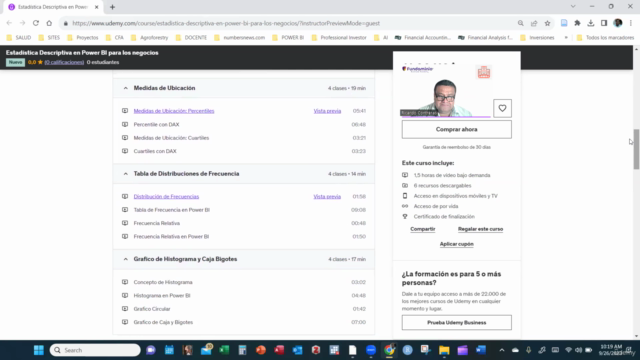The width and height of the screenshot is (640, 360).
Task: Click Regalar este curso
Action: point(480,229)
